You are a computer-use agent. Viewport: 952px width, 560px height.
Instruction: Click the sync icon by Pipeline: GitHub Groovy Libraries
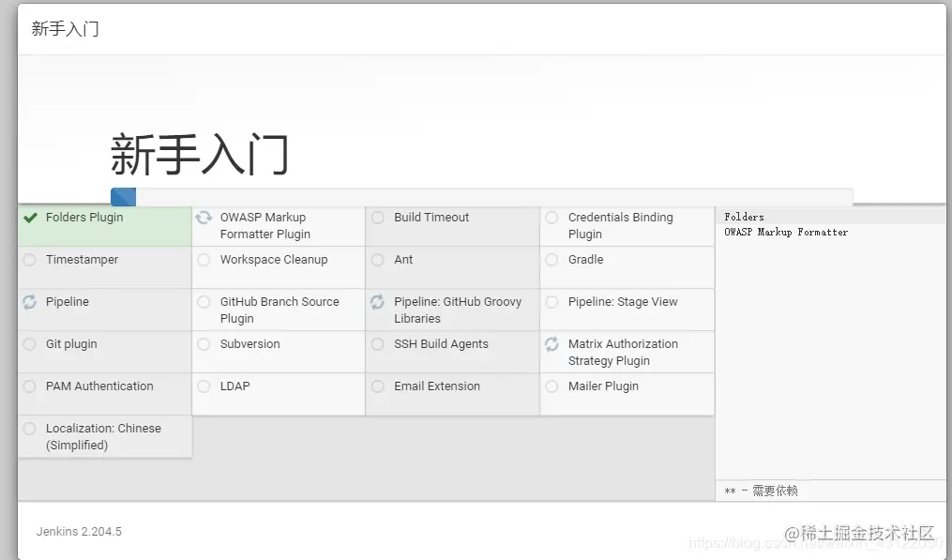[x=377, y=302]
